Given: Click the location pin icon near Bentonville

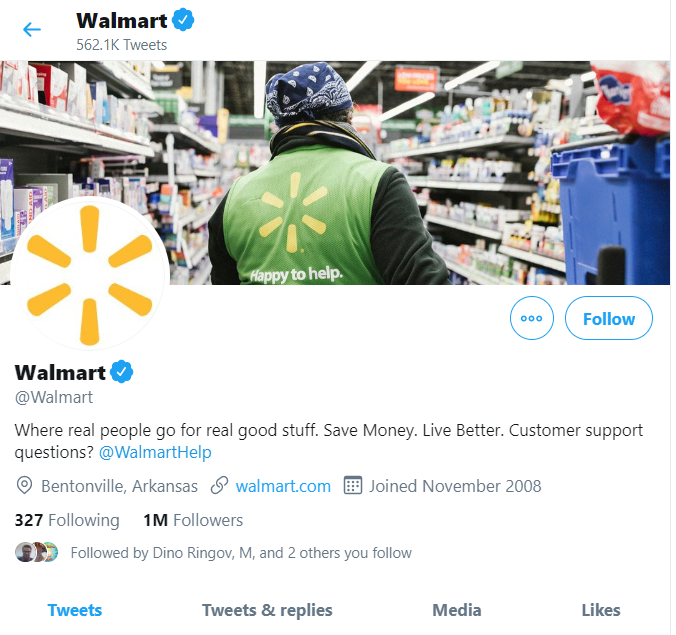Looking at the screenshot, I should 25,486.
